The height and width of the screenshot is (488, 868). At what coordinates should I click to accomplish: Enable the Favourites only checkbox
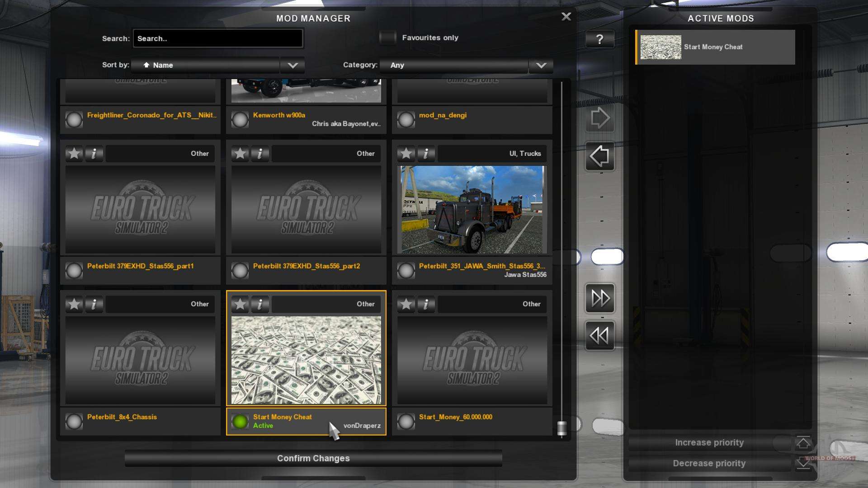(x=387, y=38)
